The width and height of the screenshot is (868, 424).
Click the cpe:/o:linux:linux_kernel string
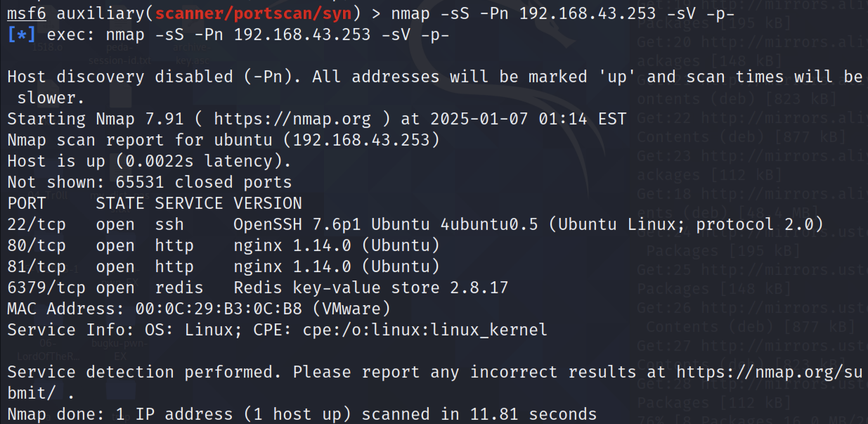coord(425,330)
